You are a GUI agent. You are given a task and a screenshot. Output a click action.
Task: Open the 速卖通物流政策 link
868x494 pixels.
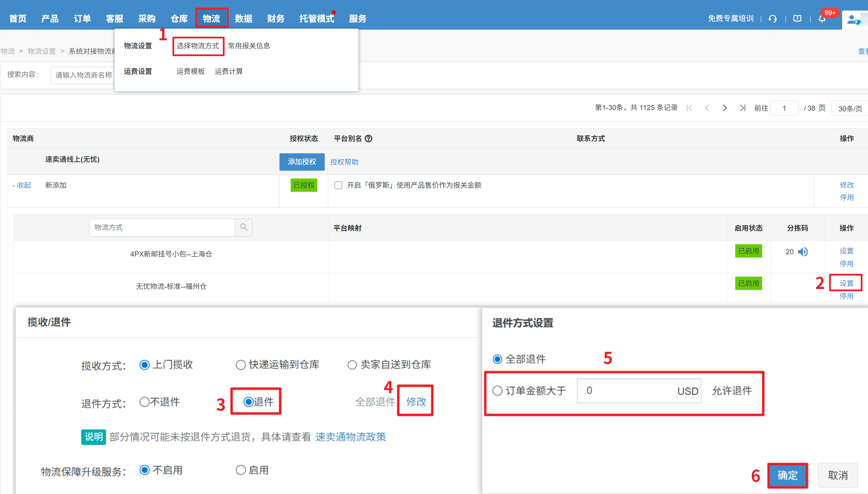click(x=350, y=437)
